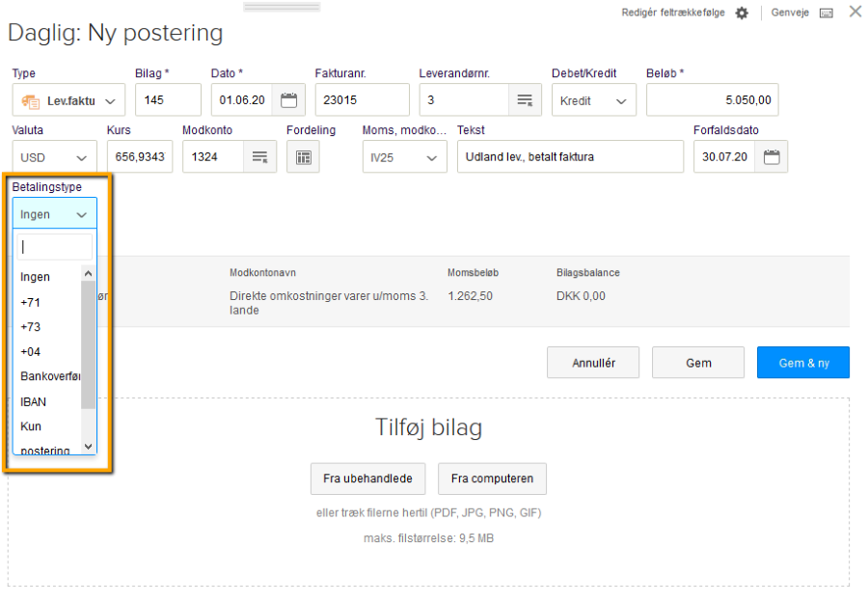Open the calendar picker for the Dato field
The height and width of the screenshot is (603, 868).
pos(288,99)
